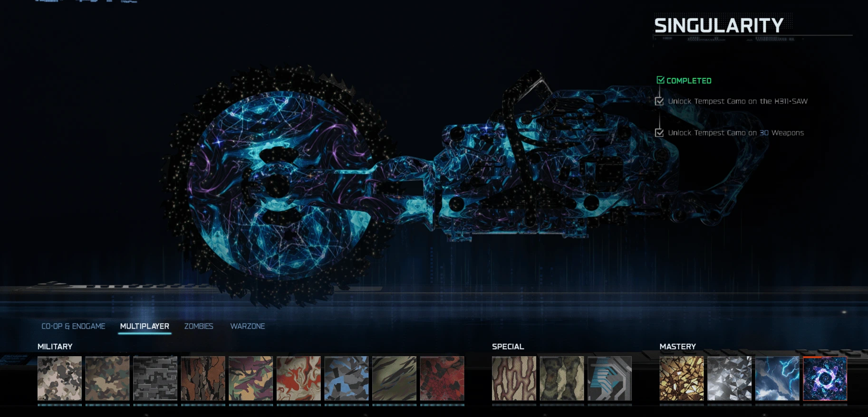Choose the red and cream marbled Military camo
868x417 pixels.
pyautogui.click(x=299, y=379)
